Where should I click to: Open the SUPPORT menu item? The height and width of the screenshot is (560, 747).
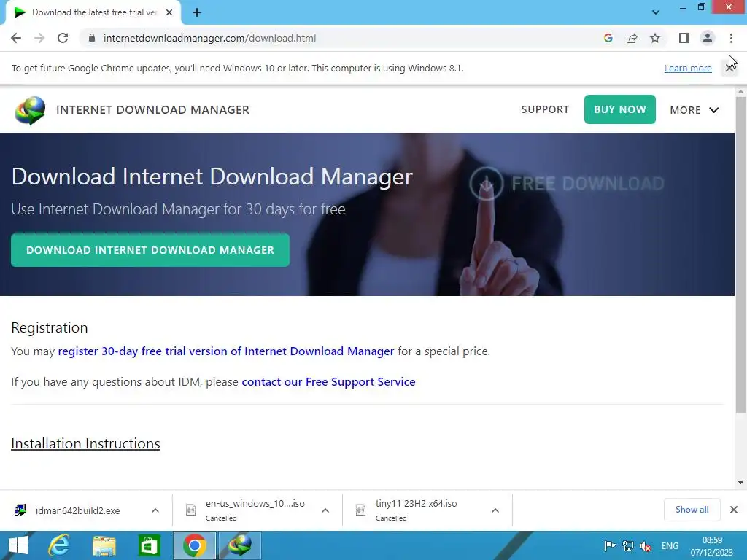pyautogui.click(x=545, y=109)
